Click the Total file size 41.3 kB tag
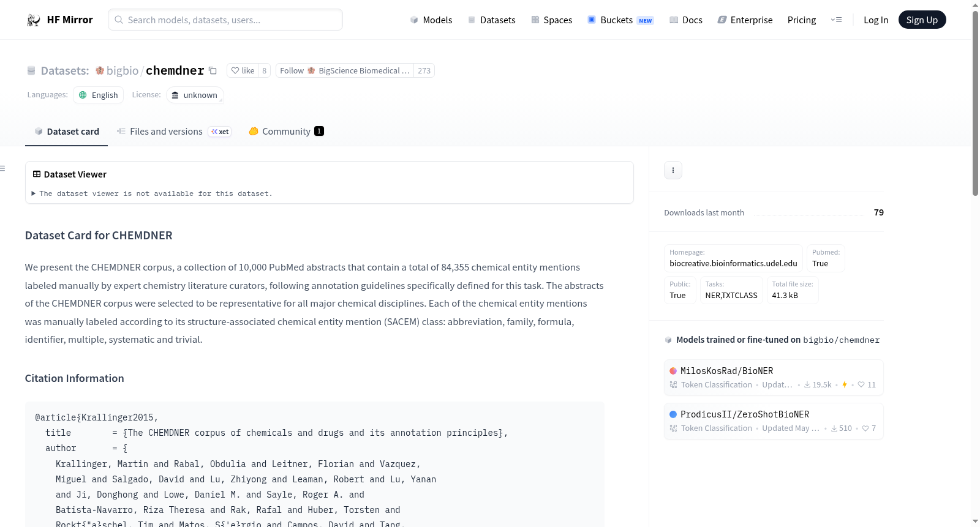Screen dimensions: 980x527 793,290
